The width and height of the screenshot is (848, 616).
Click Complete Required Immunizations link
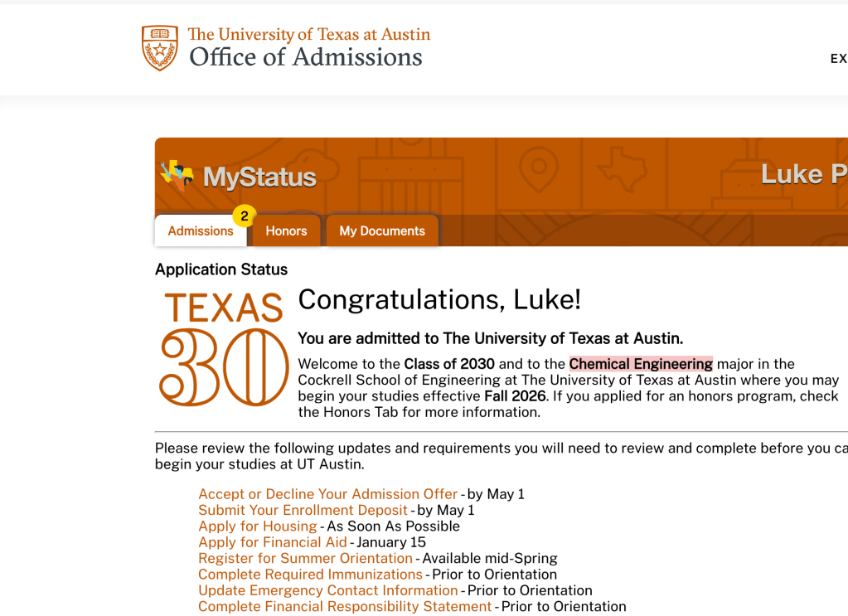tap(310, 575)
